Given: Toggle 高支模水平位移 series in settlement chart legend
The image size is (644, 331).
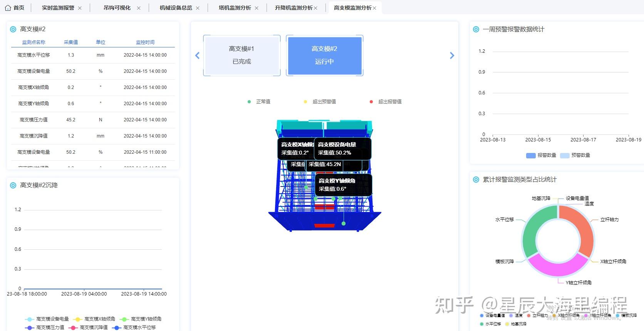Looking at the screenshot, I should coord(134,328).
